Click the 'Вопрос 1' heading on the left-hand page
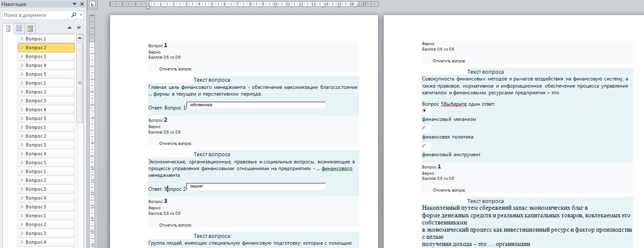644x248 pixels. coord(158,45)
